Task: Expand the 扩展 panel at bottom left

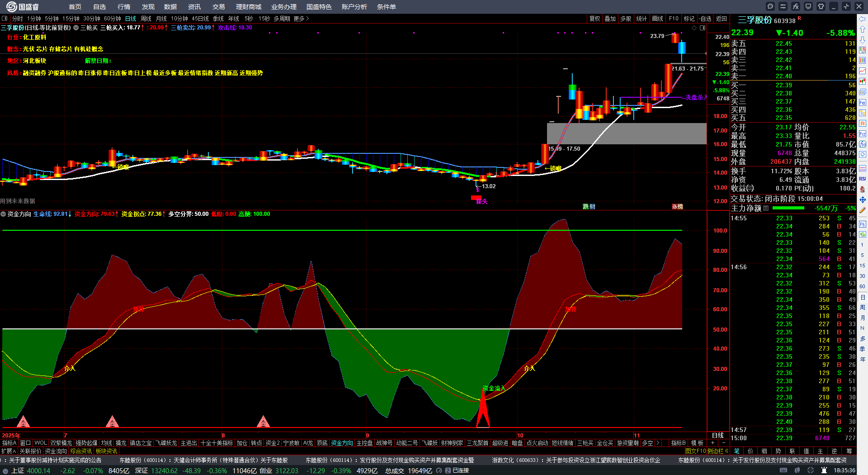Action: [x=9, y=451]
